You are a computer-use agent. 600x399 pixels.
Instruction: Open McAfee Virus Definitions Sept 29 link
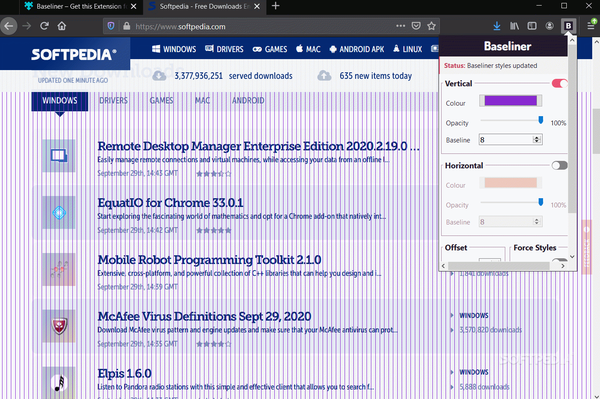pyautogui.click(x=204, y=316)
